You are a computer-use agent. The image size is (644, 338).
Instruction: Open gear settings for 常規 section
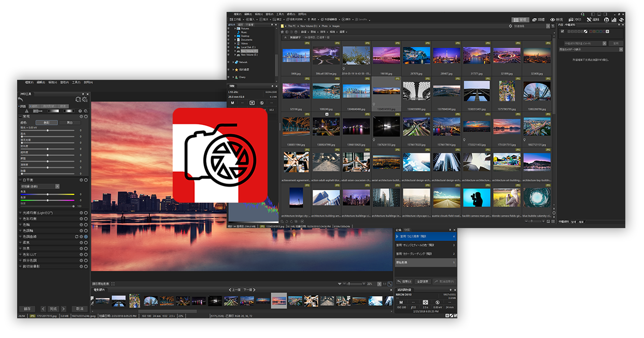click(81, 117)
